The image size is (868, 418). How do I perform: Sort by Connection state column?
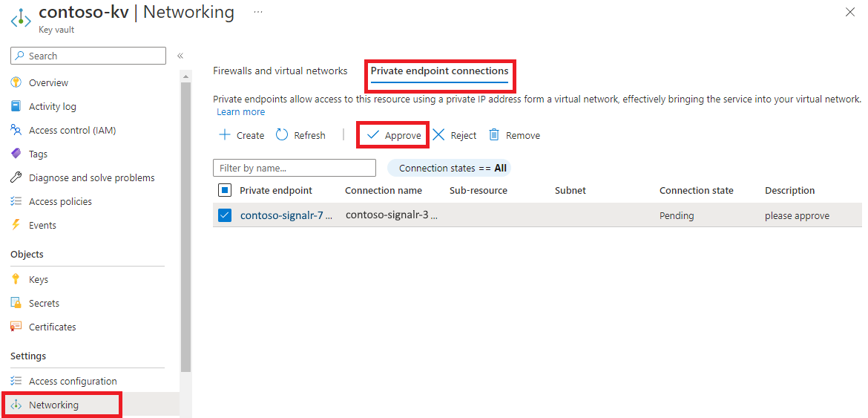697,191
